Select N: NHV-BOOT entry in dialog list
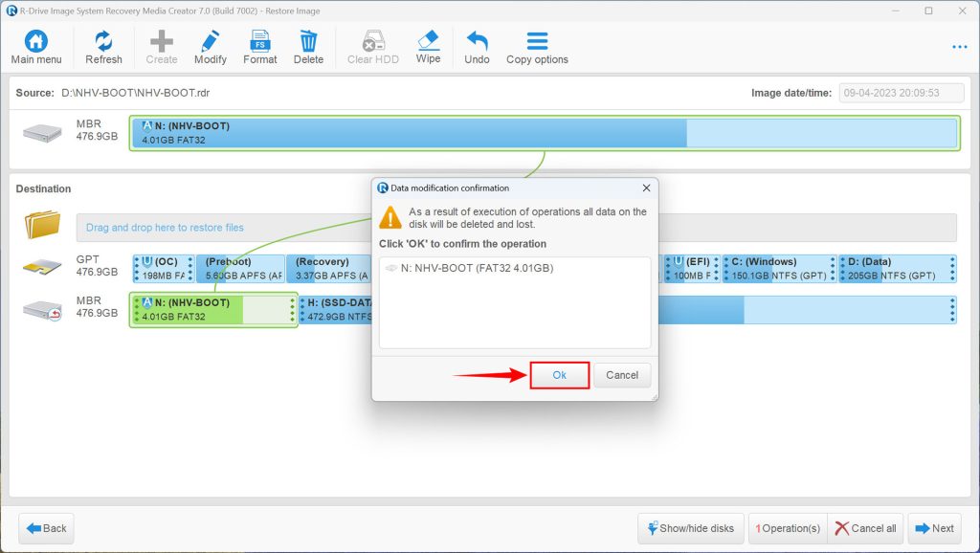 click(477, 268)
